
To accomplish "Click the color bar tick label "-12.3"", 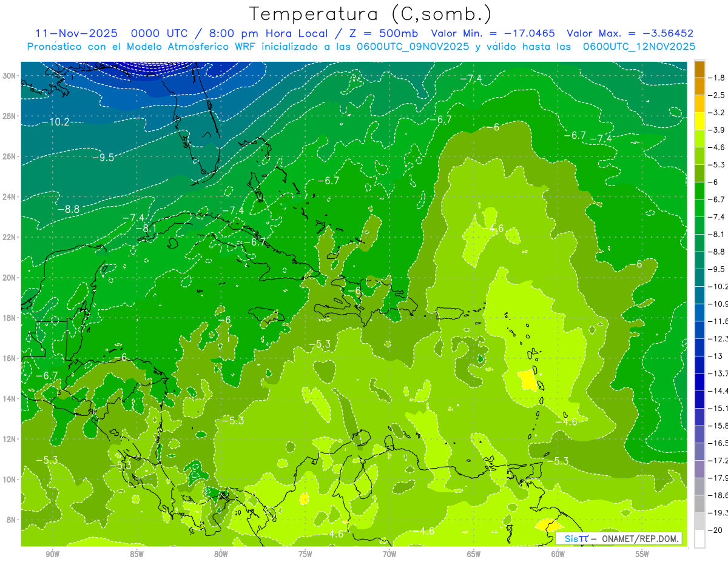I will point(718,338).
